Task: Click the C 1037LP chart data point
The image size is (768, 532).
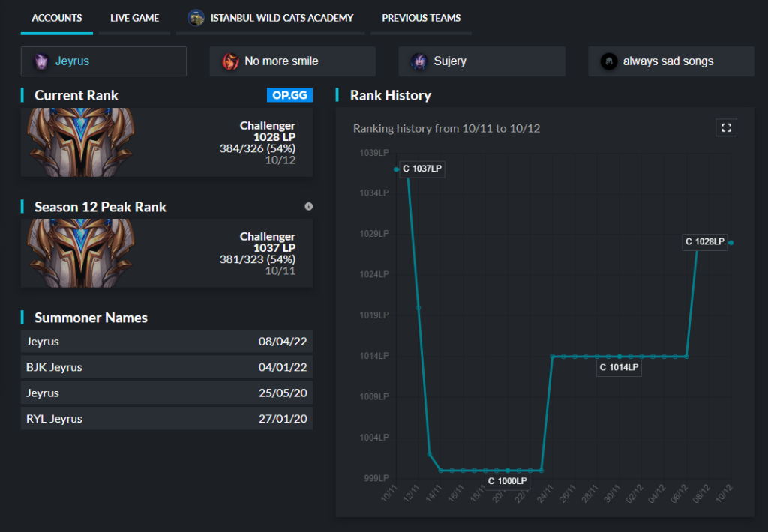Action: [x=396, y=169]
